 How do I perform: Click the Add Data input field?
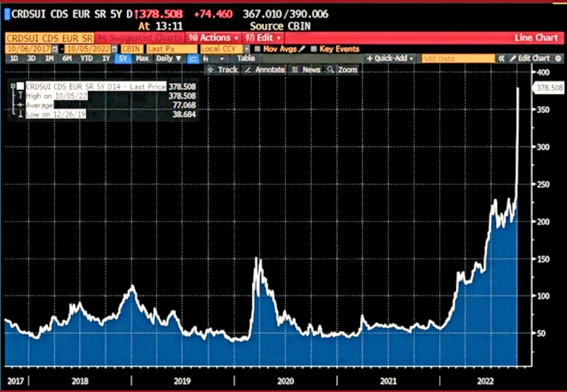point(457,59)
